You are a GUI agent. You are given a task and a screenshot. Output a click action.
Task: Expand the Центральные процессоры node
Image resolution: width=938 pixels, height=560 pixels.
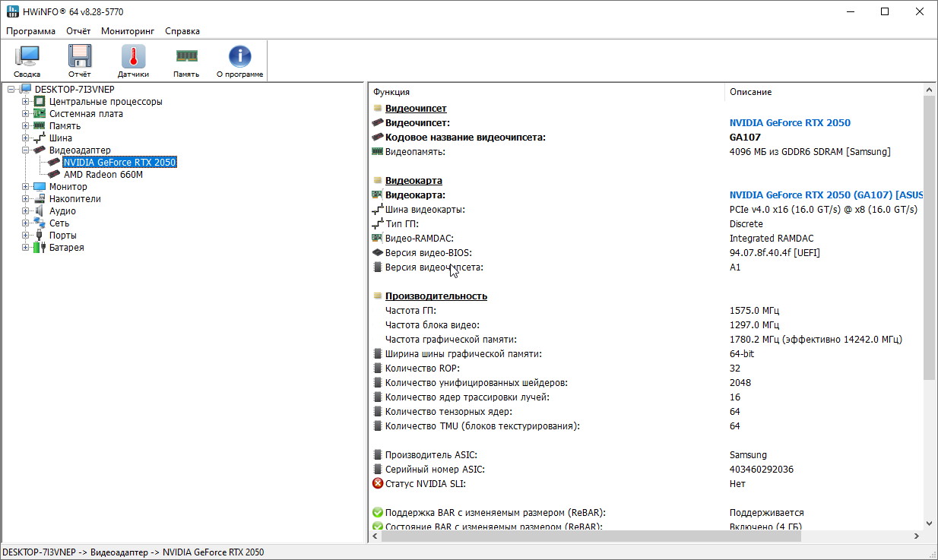point(25,102)
